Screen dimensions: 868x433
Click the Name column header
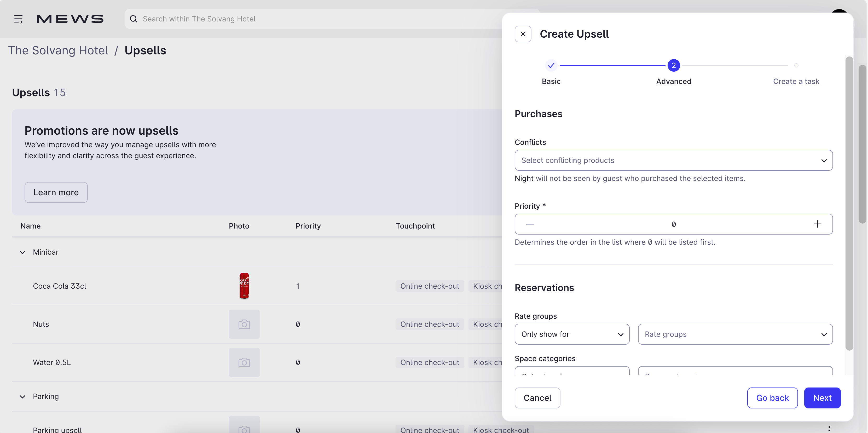click(30, 226)
